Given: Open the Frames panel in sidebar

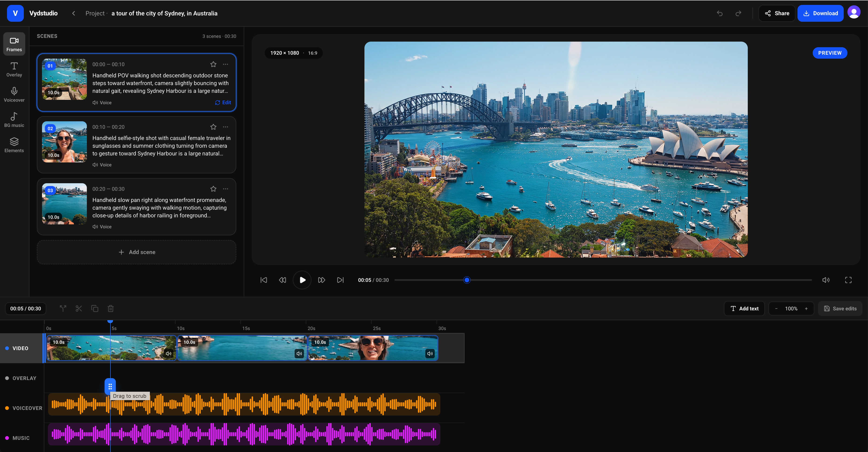Looking at the screenshot, I should click(14, 44).
